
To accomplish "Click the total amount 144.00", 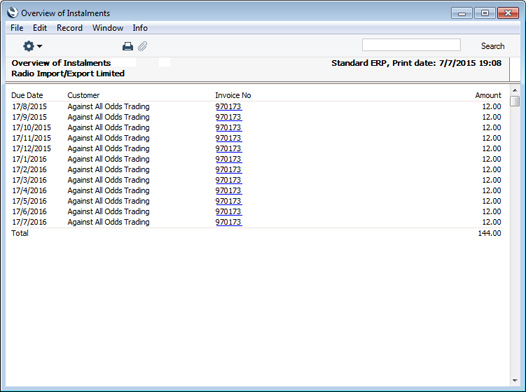I will (489, 233).
